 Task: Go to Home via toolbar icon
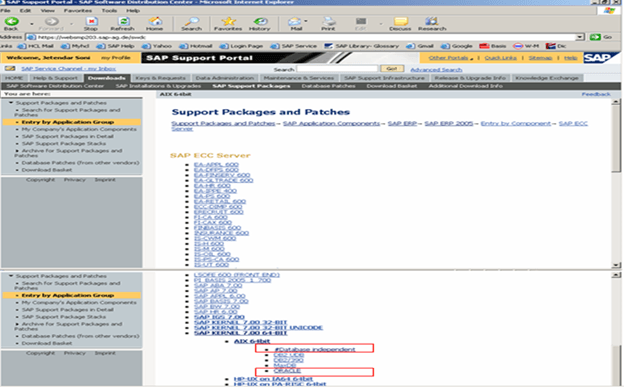point(155,22)
